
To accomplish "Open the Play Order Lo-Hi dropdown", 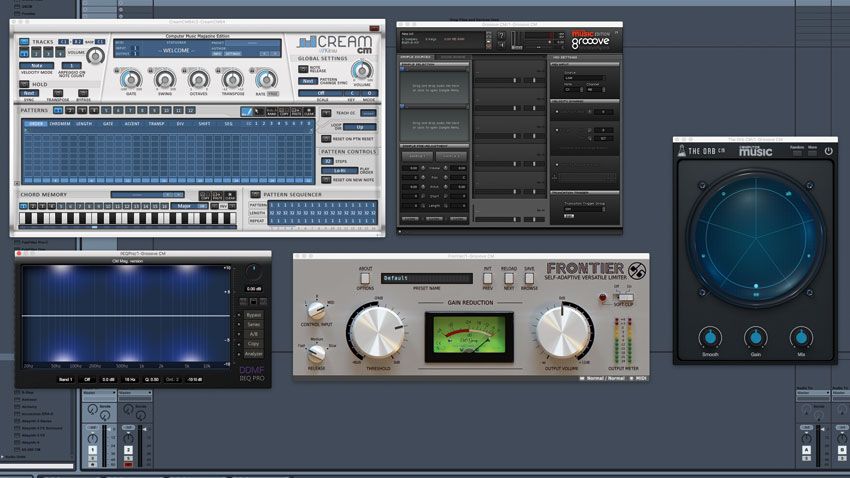I will (x=339, y=171).
